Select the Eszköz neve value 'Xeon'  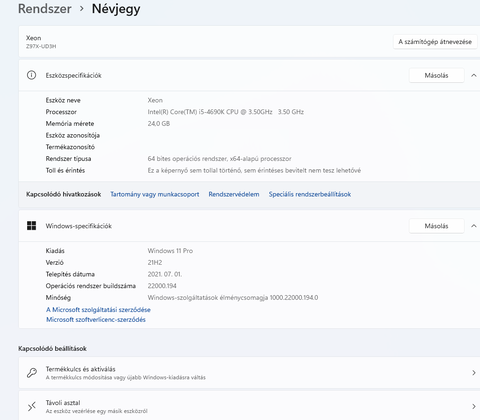pos(155,100)
